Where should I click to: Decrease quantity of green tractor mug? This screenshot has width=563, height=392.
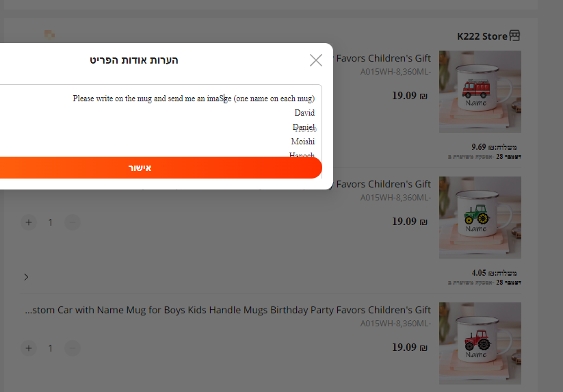pyautogui.click(x=73, y=222)
